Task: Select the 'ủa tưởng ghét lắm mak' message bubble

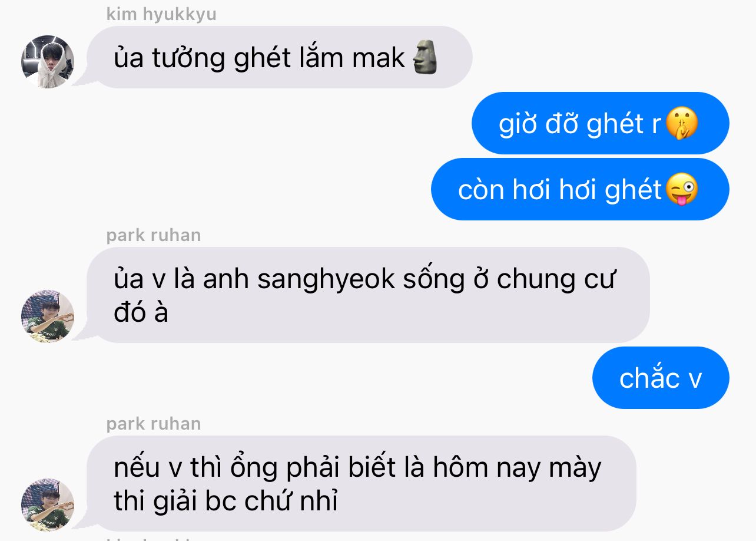Action: (280, 57)
